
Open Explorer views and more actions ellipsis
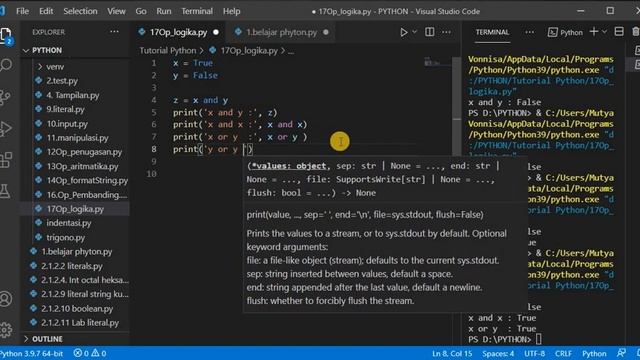(x=114, y=32)
